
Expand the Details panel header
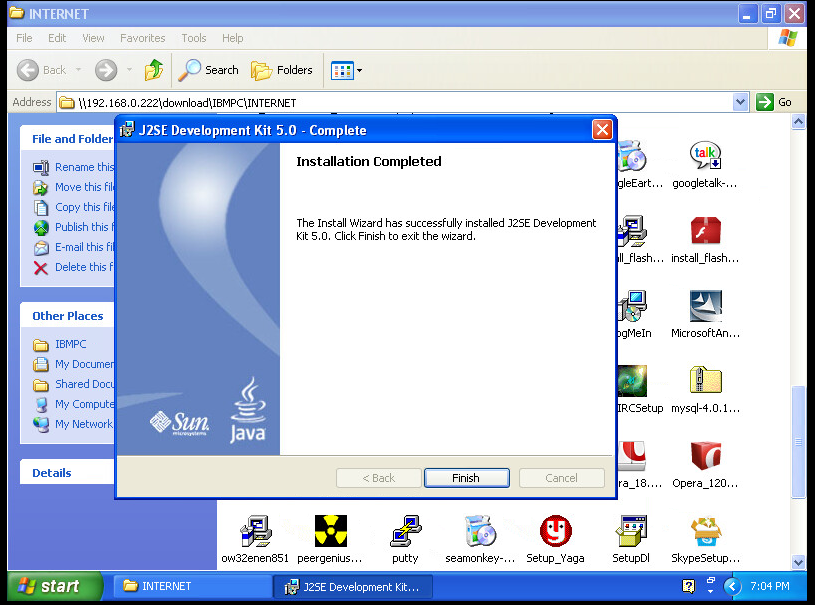pyautogui.click(x=68, y=472)
